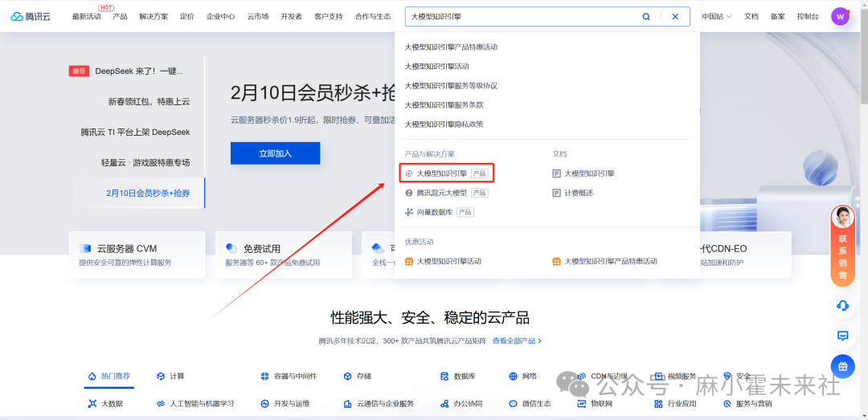This screenshot has height=420, width=868.
Task: Choose suggestion 大模型知识引擎服务条款
Action: [444, 105]
